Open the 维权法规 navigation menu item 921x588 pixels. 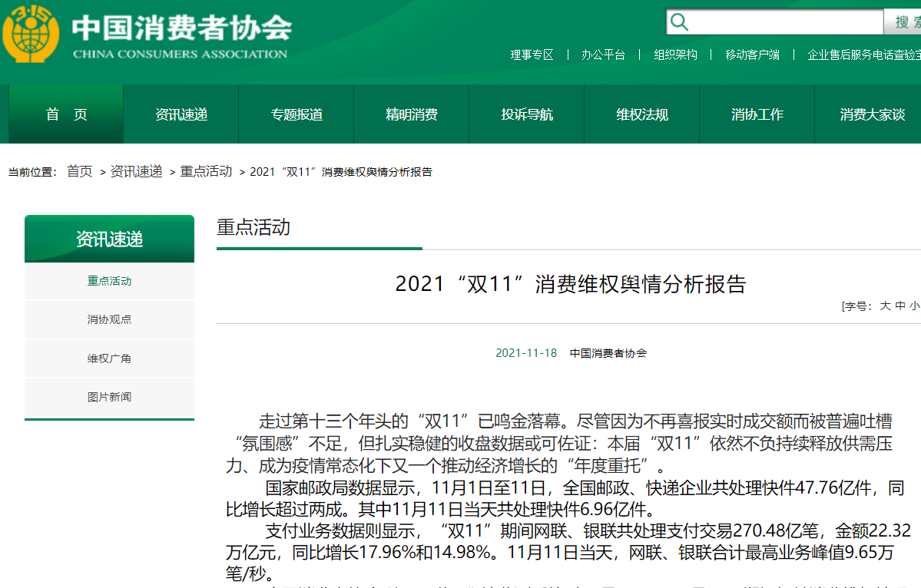point(641,114)
